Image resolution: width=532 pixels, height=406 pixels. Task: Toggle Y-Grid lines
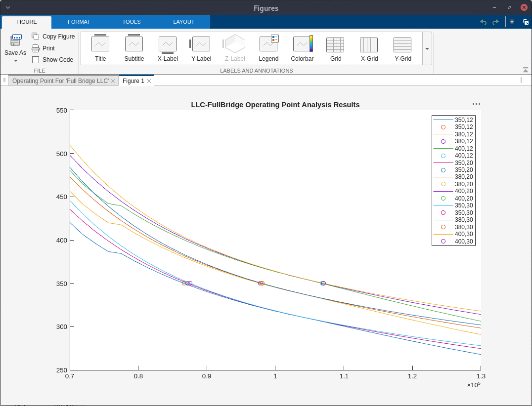click(x=402, y=48)
